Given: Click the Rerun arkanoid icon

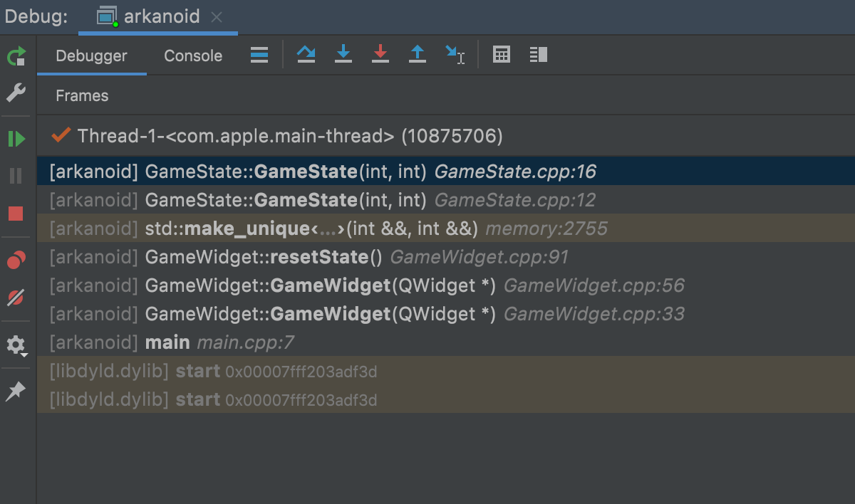Looking at the screenshot, I should coord(16,56).
